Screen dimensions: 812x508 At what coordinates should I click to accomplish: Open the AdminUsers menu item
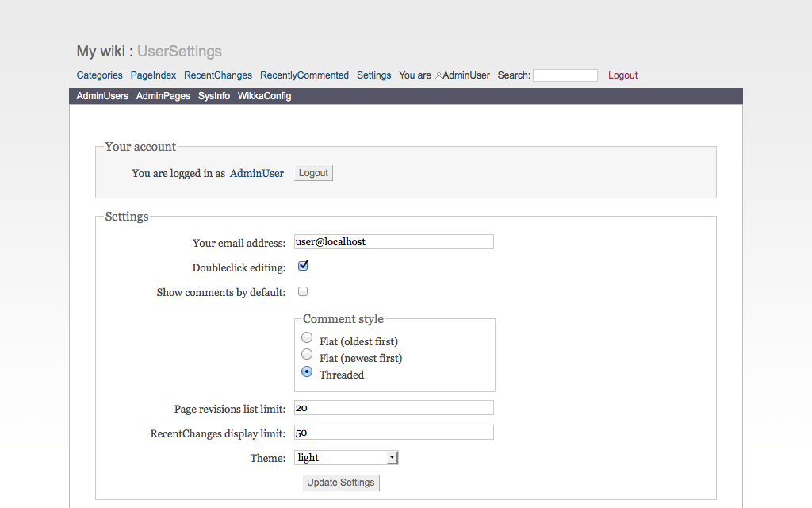tap(102, 96)
